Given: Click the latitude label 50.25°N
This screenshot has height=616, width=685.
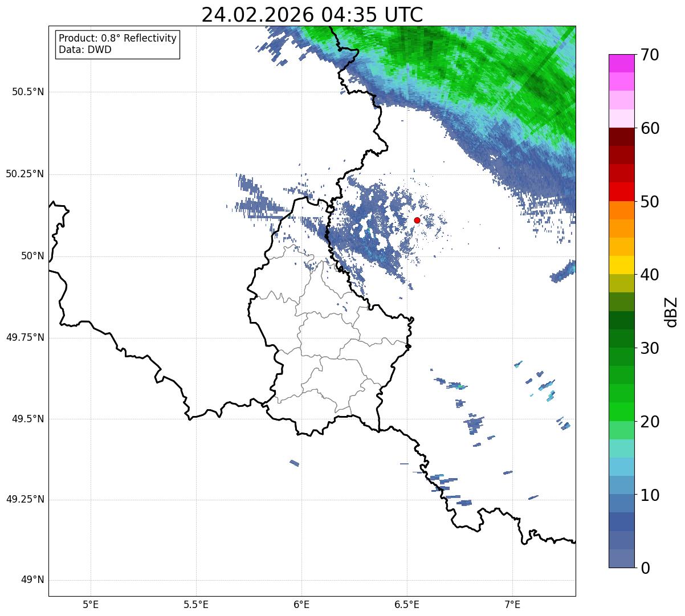Looking at the screenshot, I should point(25,174).
